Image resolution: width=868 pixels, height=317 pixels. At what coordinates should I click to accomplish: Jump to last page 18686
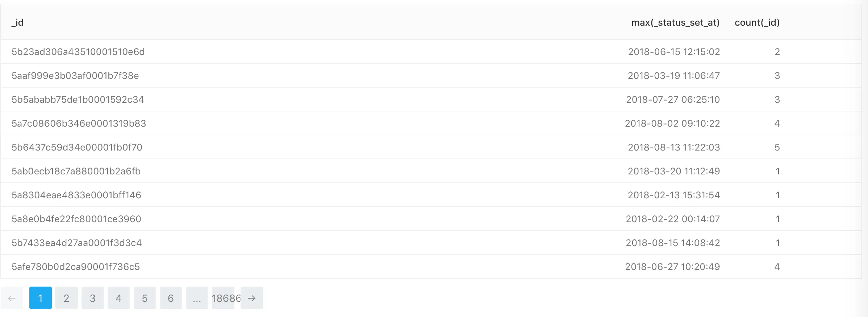tap(223, 298)
